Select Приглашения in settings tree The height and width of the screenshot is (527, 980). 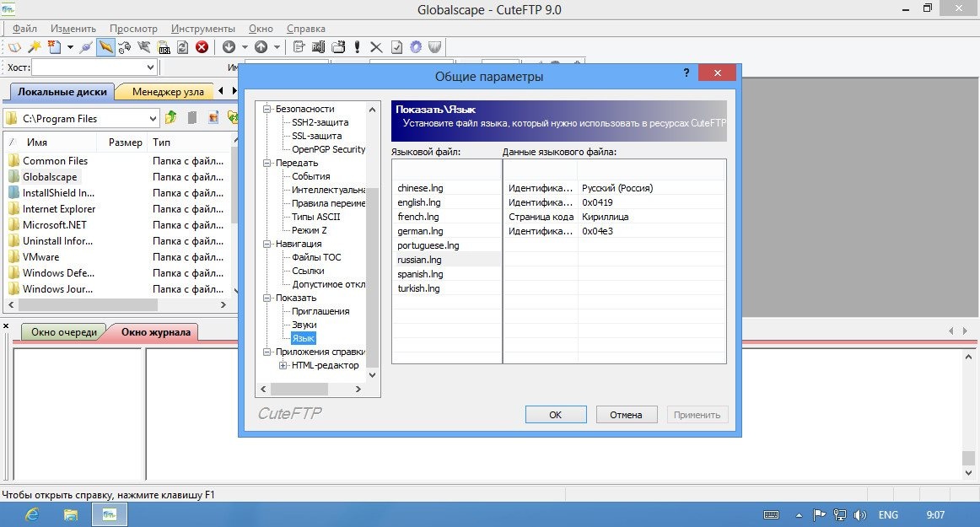tap(320, 310)
